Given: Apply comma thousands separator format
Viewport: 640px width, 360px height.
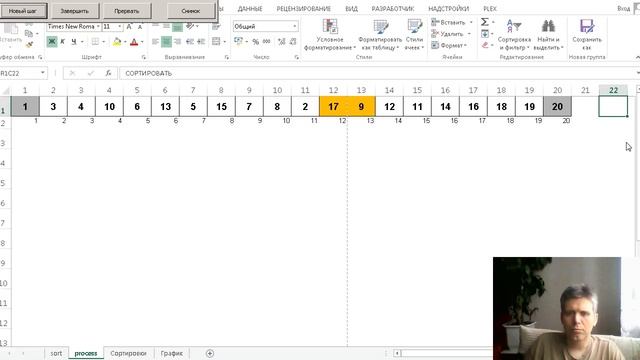Looking at the screenshot, I should [x=267, y=42].
